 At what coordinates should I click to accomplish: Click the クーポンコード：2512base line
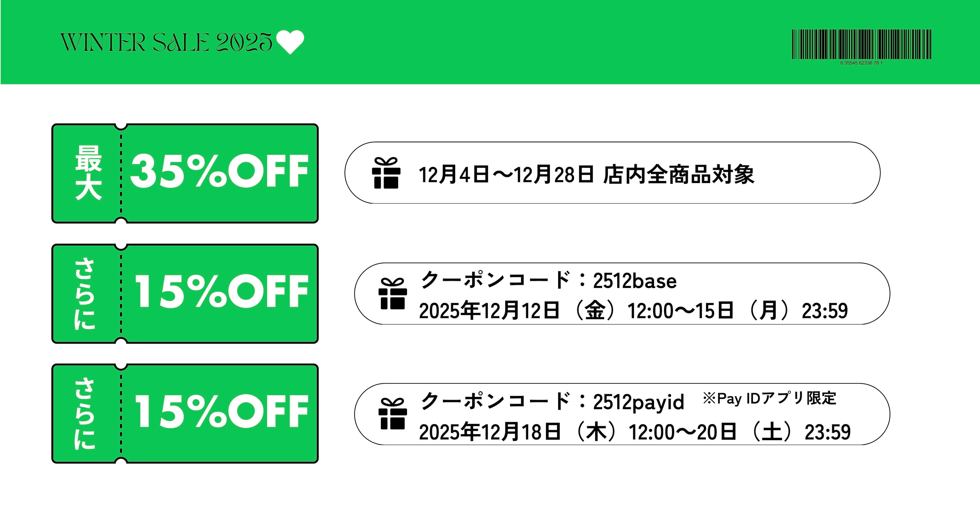pos(548,281)
